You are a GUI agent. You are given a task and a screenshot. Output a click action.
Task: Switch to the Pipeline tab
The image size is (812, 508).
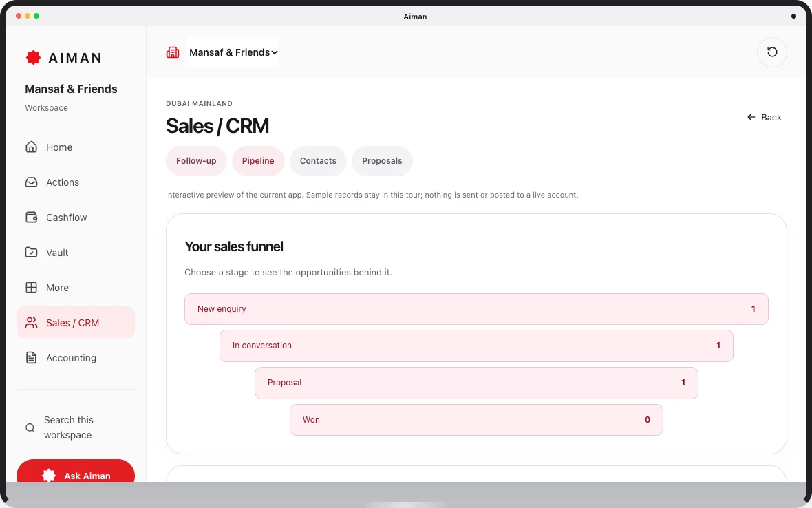tap(258, 161)
